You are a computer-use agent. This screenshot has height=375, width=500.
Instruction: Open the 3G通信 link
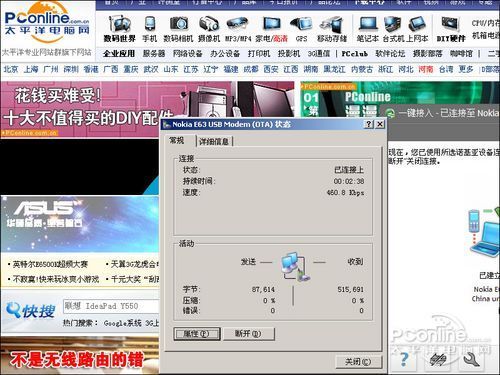pos(319,53)
